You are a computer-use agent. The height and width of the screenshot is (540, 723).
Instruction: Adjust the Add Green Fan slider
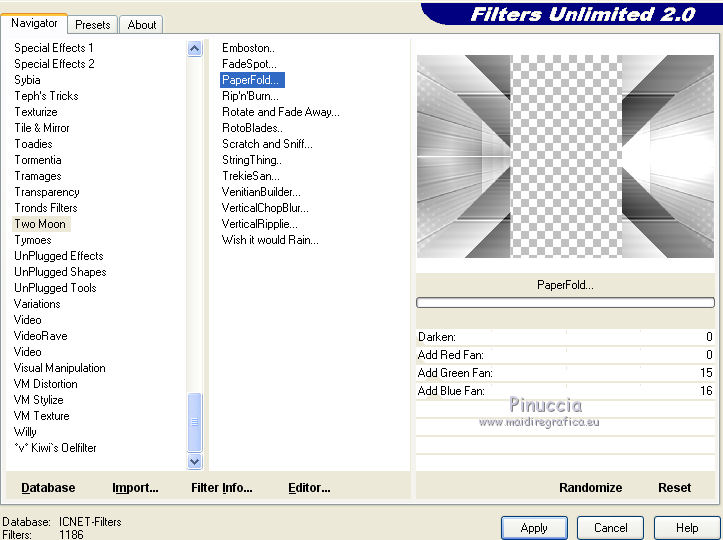click(x=565, y=373)
